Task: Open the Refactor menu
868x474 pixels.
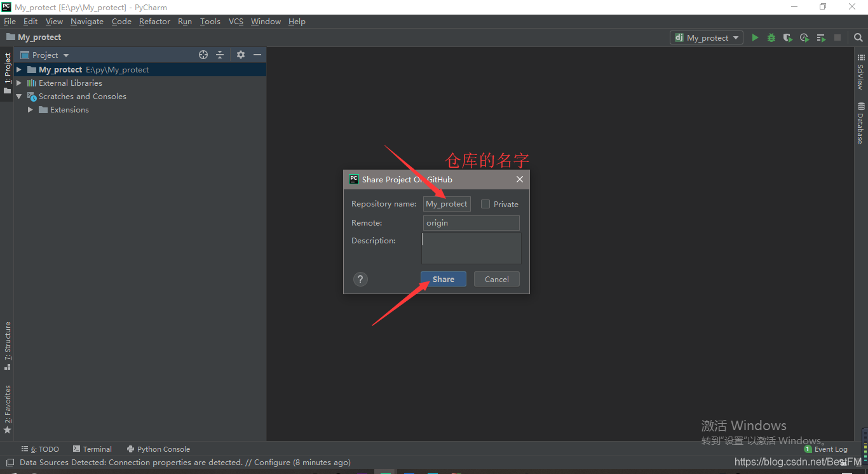Action: pyautogui.click(x=154, y=22)
